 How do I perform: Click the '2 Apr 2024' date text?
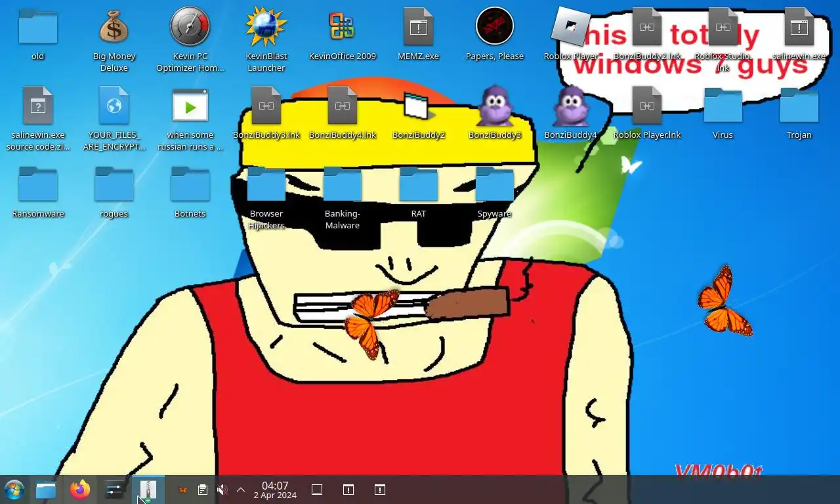tap(275, 495)
